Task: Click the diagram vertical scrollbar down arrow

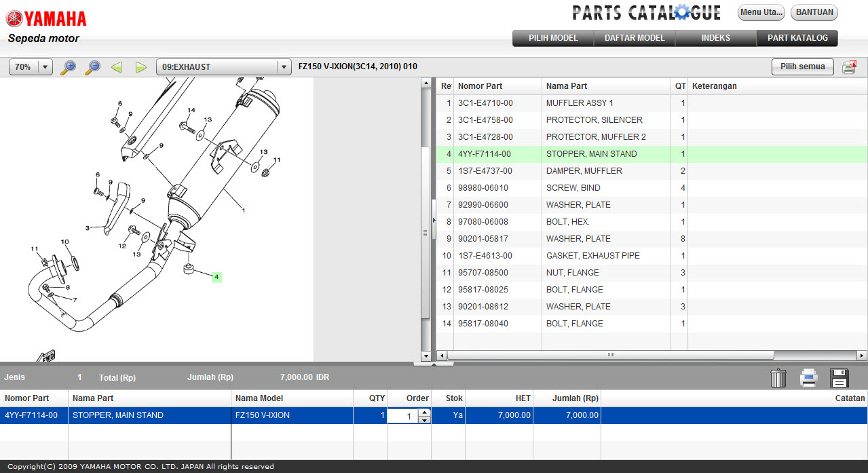Action: point(426,356)
